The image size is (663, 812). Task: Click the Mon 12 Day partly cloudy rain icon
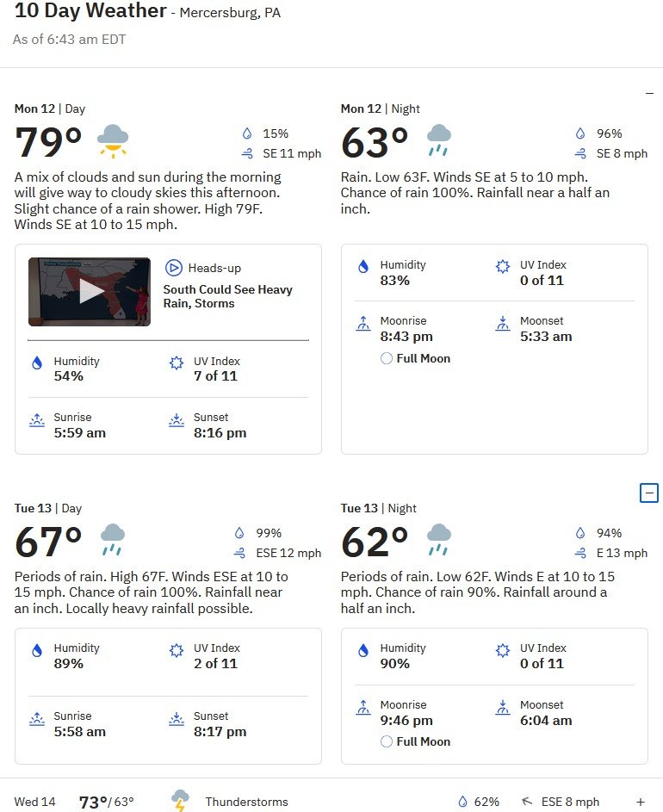(113, 141)
